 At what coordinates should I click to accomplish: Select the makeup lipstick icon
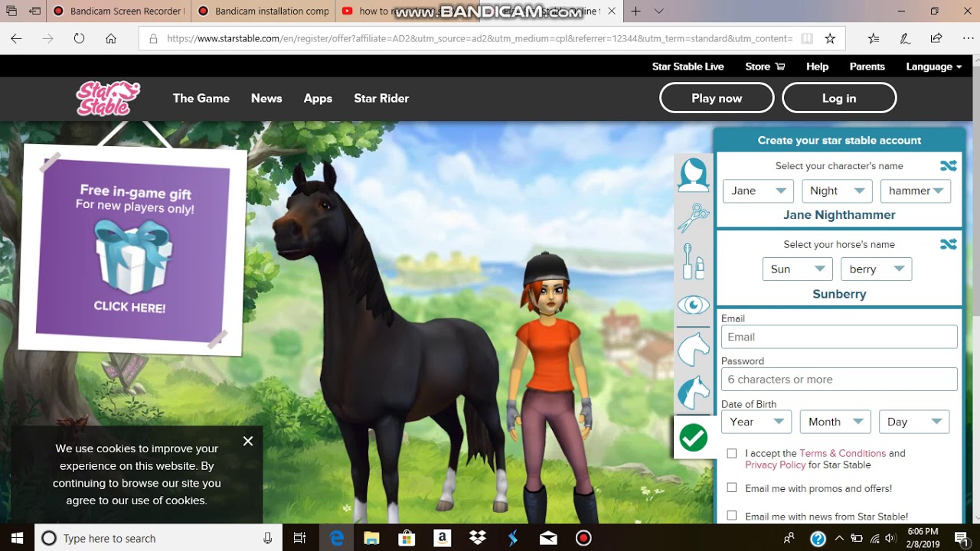694,261
